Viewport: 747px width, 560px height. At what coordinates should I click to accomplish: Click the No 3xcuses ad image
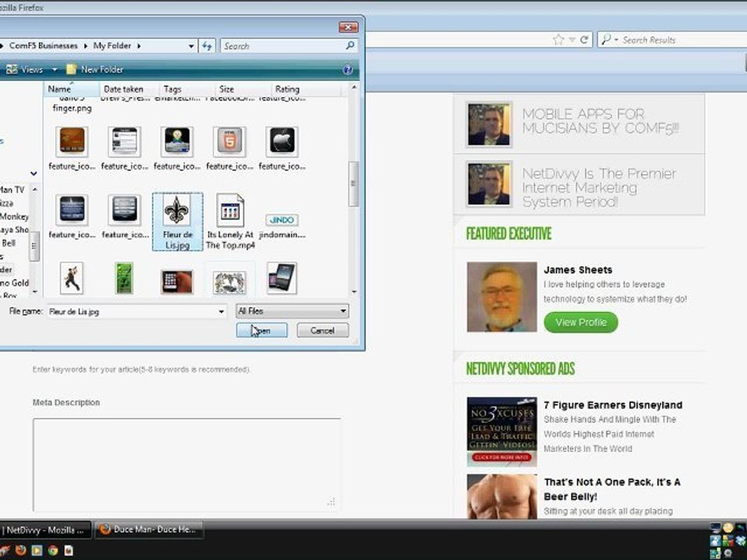pos(502,432)
